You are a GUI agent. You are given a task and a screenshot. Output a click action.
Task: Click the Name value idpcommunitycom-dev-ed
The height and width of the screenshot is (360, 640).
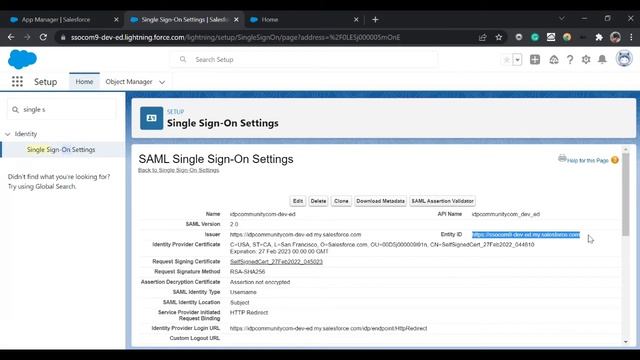point(262,214)
